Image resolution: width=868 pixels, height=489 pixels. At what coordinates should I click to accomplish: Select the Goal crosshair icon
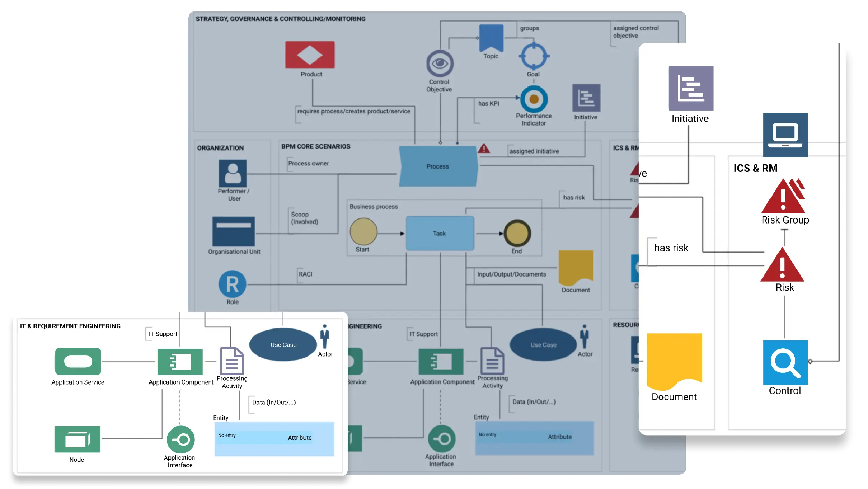pyautogui.click(x=534, y=56)
